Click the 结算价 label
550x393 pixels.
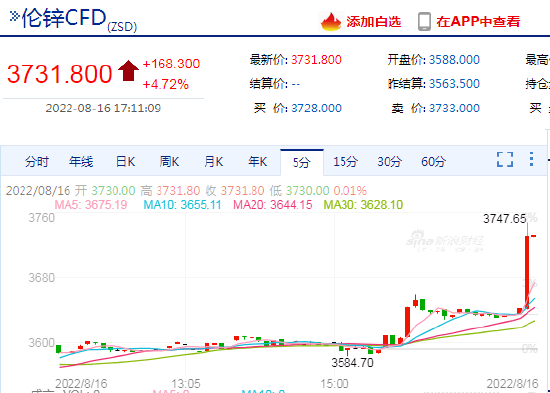(x=269, y=84)
